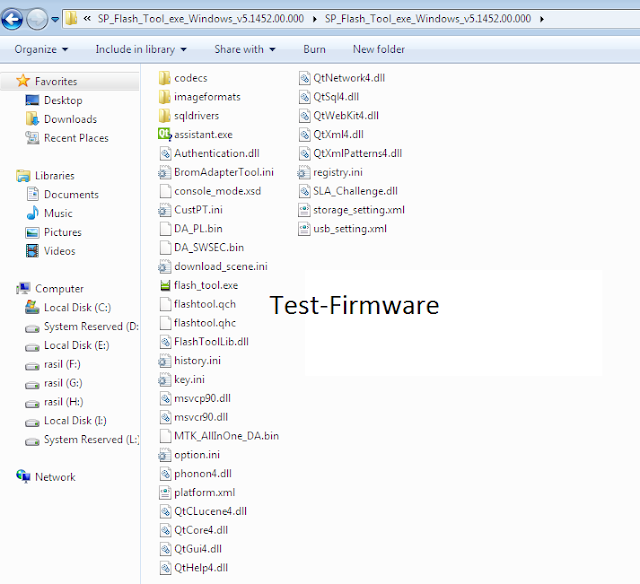The height and width of the screenshot is (584, 640).
Task: Select the QtNetwork4.dll file icon
Action: pyautogui.click(x=304, y=78)
